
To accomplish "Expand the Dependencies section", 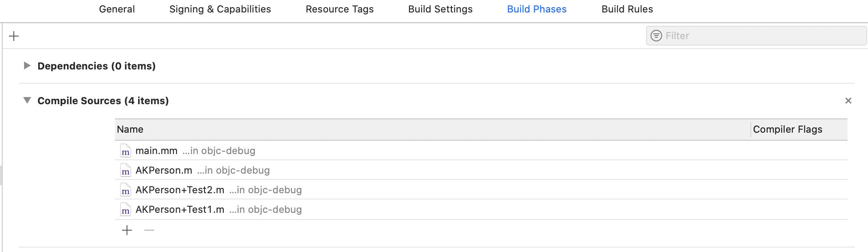I will (27, 66).
